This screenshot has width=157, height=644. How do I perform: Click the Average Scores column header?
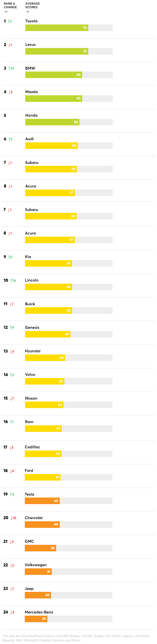tap(33, 6)
